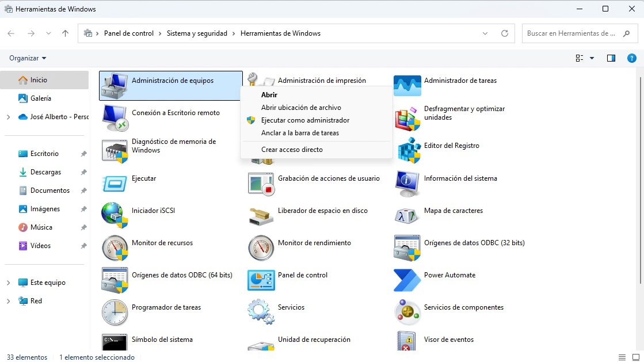The width and height of the screenshot is (644, 362).
Task: Expand the José Alberto OneDrive tree node
Action: (x=8, y=117)
